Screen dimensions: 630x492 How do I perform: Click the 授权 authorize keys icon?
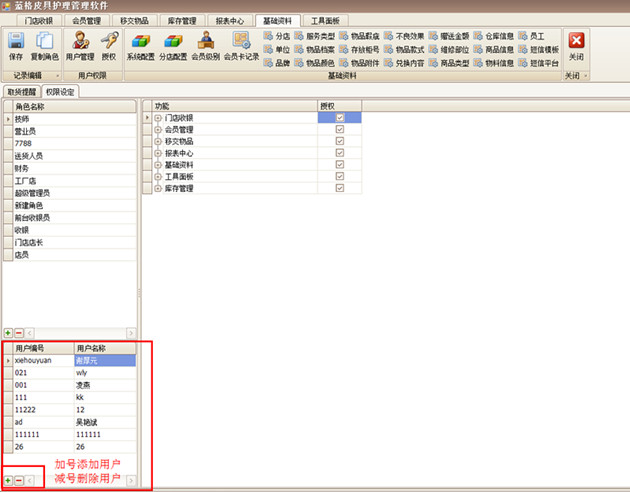[x=108, y=45]
